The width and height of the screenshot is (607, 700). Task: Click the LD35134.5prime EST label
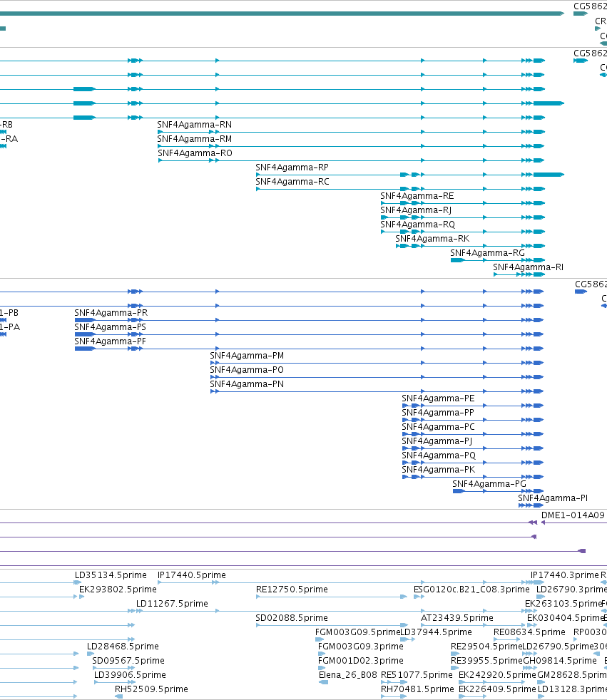coord(111,575)
